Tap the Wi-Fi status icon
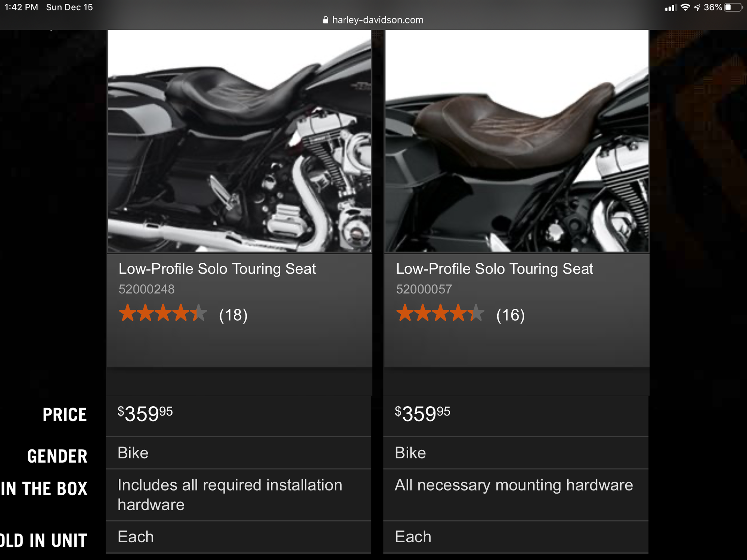The width and height of the screenshot is (747, 560). (685, 7)
